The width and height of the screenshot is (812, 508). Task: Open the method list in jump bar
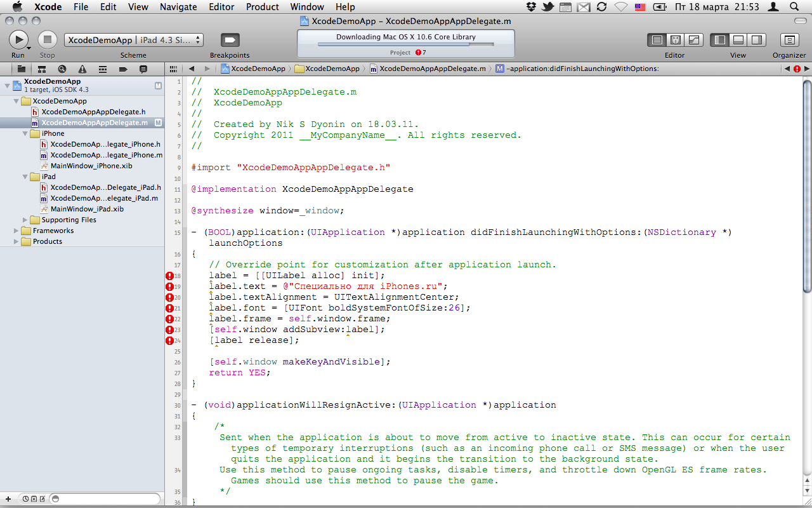point(577,69)
